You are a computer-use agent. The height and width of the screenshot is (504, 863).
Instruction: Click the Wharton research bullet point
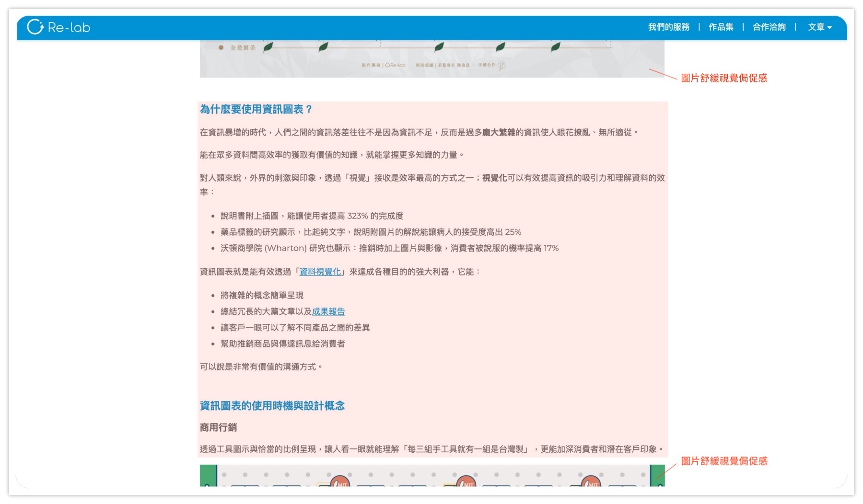(389, 248)
